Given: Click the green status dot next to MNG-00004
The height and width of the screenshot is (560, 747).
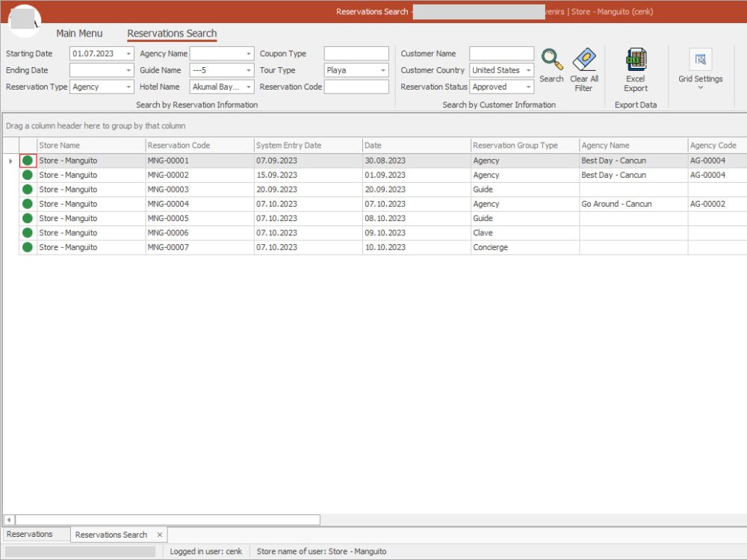Looking at the screenshot, I should (x=27, y=204).
